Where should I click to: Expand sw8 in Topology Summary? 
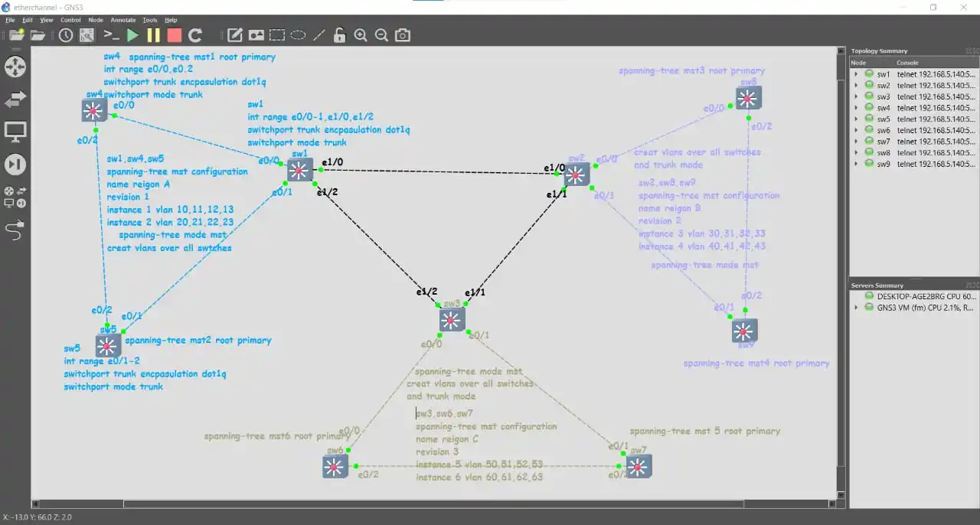pos(857,152)
